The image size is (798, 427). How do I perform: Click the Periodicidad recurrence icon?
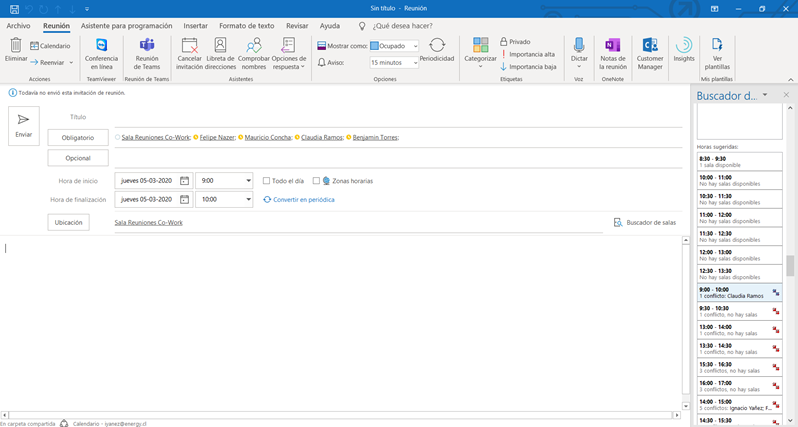437,45
